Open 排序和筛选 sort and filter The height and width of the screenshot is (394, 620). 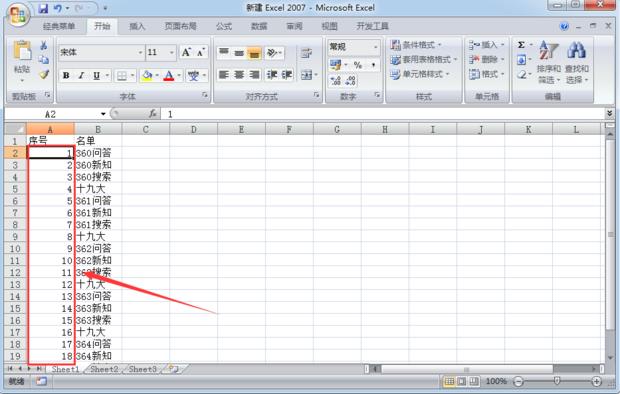click(548, 63)
